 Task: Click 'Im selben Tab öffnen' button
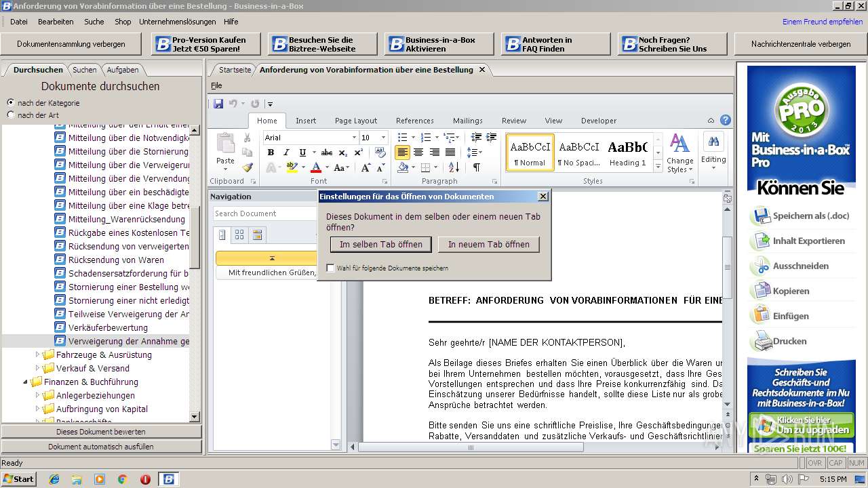381,244
